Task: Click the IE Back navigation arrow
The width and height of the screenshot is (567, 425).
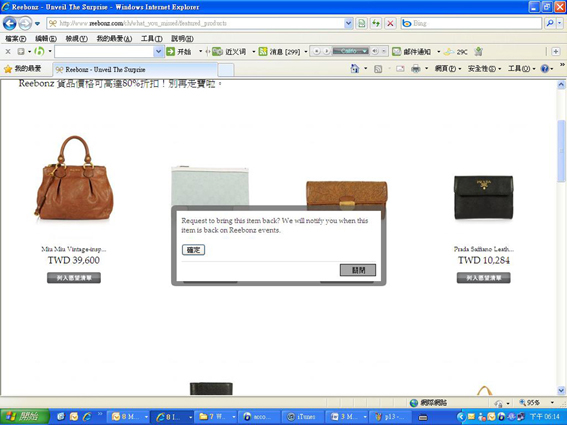Action: pos(9,24)
